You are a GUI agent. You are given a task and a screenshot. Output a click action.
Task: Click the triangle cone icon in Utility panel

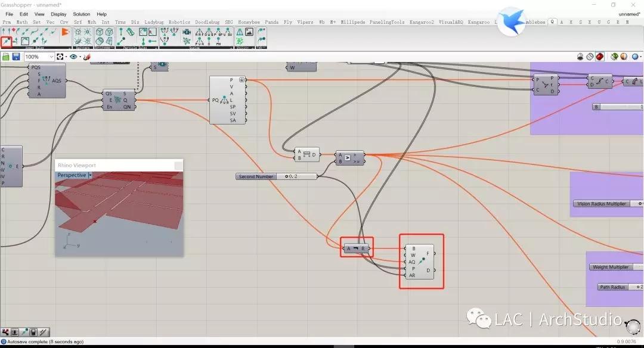tap(240, 32)
